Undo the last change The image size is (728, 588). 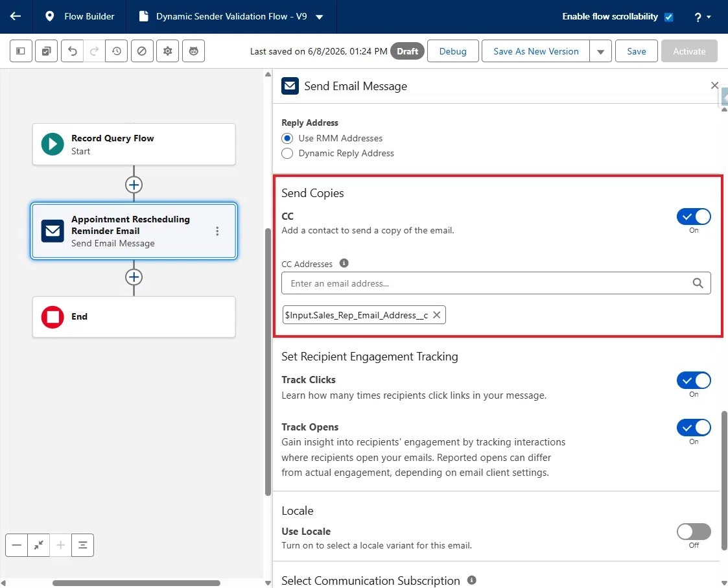pyautogui.click(x=73, y=51)
